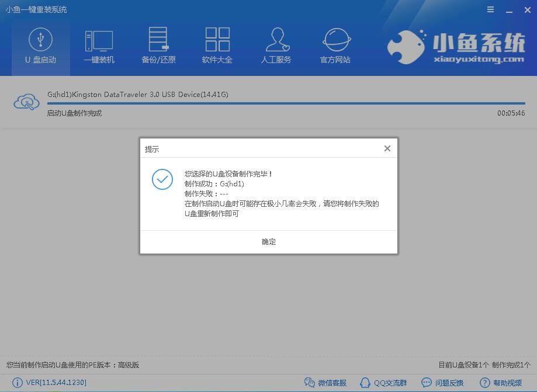Click the checkmark icon in the dialog
This screenshot has width=537, height=392.
coord(162,179)
